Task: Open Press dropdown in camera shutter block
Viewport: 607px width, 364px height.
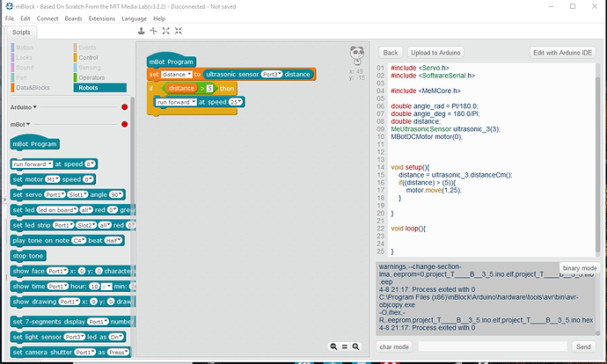Action: [x=119, y=352]
